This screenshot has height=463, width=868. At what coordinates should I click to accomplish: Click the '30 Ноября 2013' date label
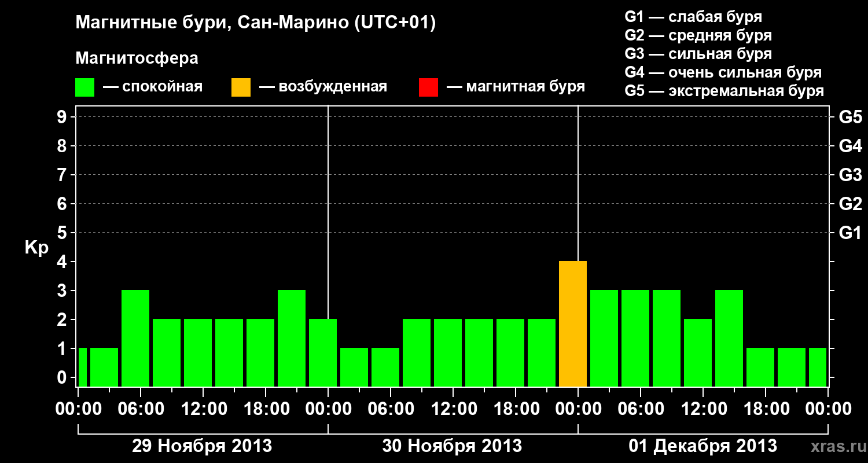coord(452,446)
